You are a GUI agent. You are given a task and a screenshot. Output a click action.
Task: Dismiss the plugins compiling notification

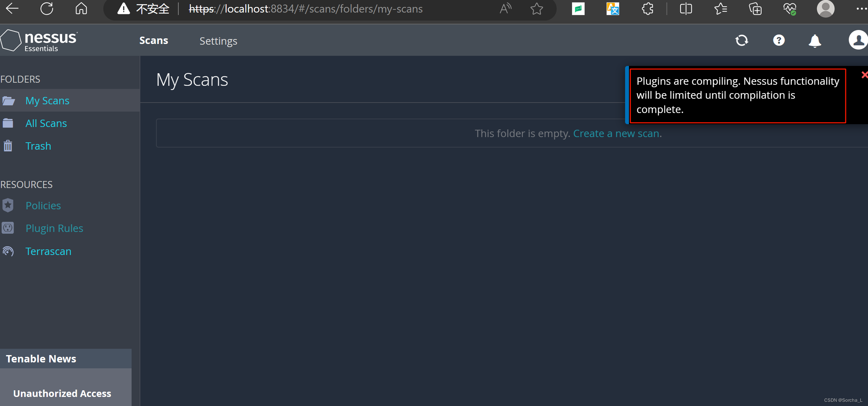click(864, 75)
